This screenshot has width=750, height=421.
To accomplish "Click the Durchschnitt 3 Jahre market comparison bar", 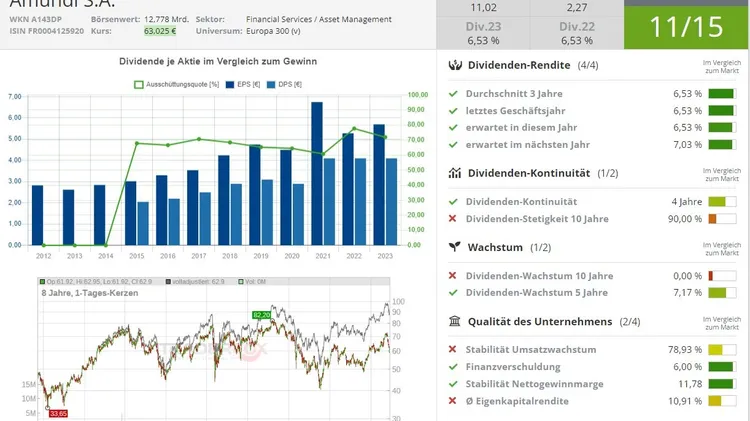I will [x=722, y=94].
